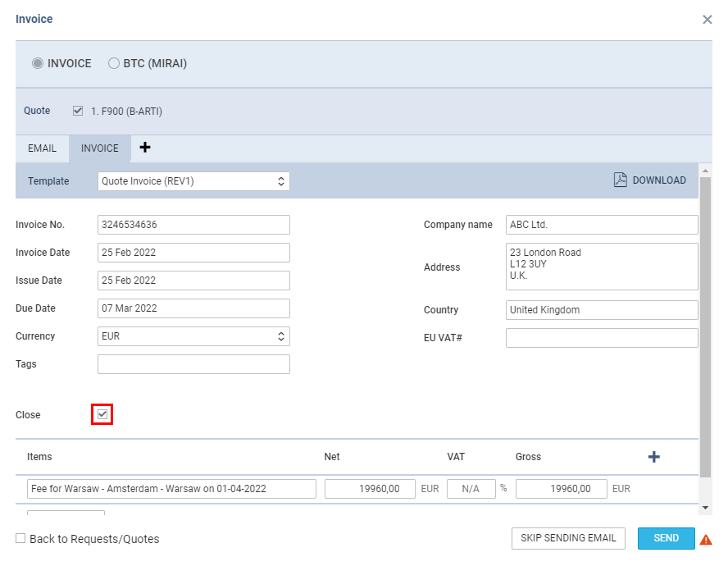This screenshot has width=728, height=566.
Task: Open the INVOICE tab
Action: [100, 148]
